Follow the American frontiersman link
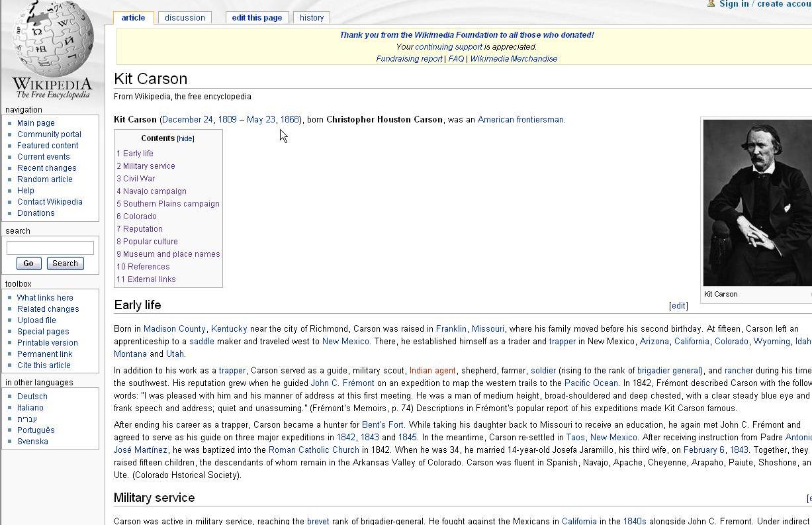 tap(520, 120)
